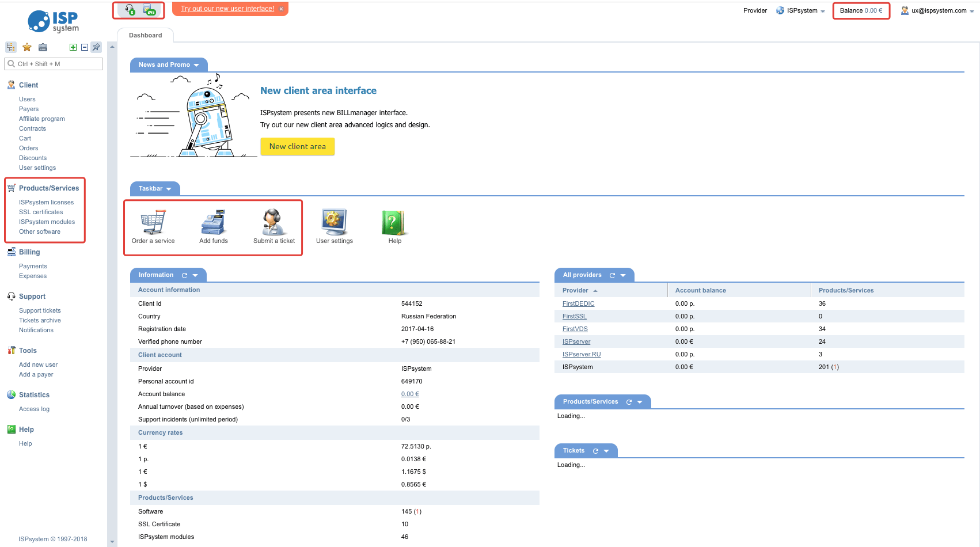Open the ISPserver.RU provider link
Viewport: 980px width, 547px height.
click(581, 354)
